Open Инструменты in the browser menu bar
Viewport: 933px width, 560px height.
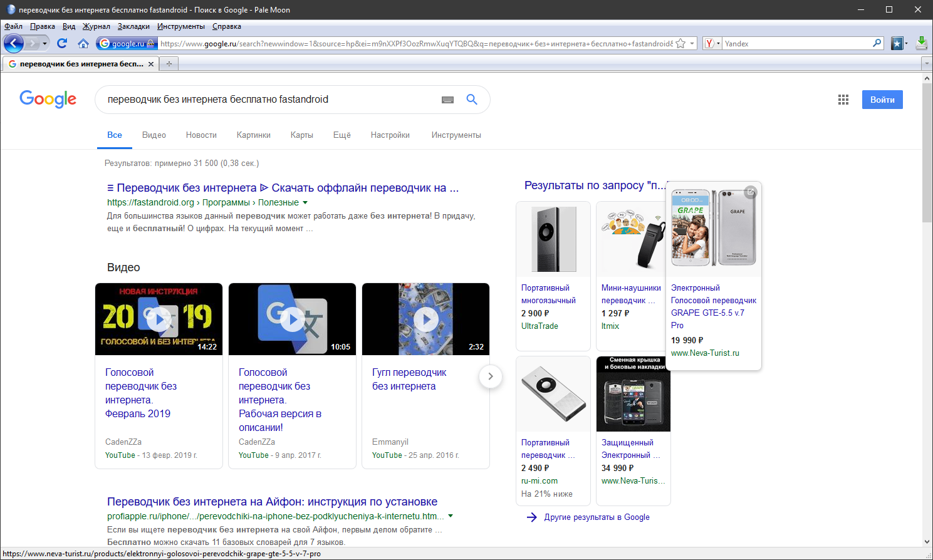181,26
